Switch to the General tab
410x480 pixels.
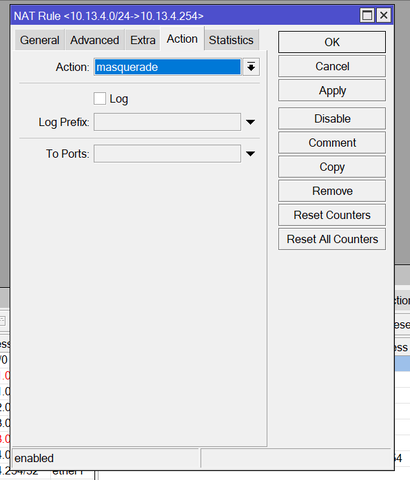[x=40, y=40]
